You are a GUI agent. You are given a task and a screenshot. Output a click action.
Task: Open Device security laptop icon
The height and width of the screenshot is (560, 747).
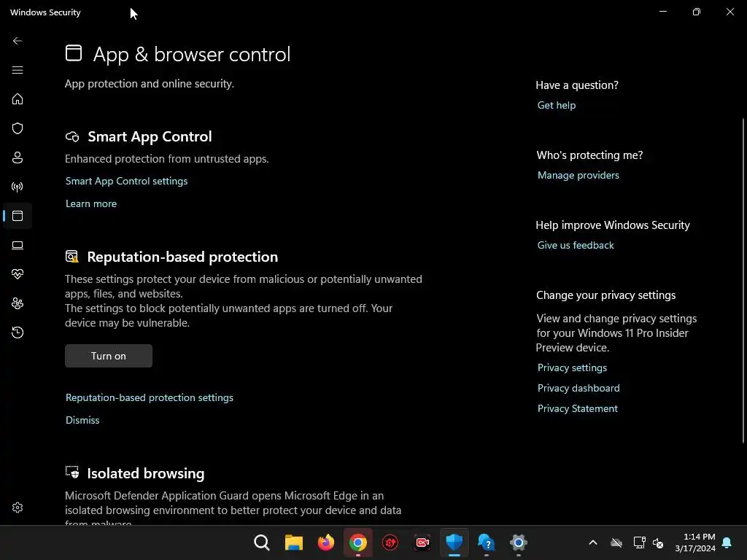tap(18, 245)
